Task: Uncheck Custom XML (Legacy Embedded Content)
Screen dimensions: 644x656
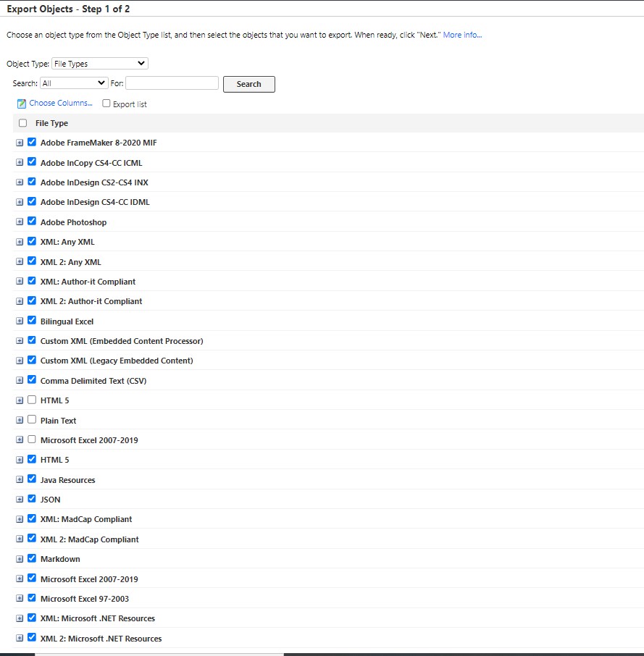Action: 32,360
